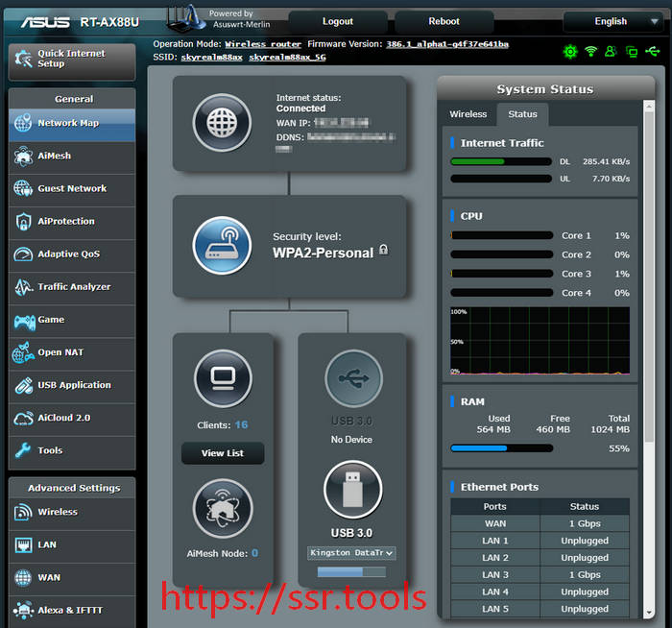Open Traffic Analyzer from the sidebar
672x628 pixels.
(72, 287)
